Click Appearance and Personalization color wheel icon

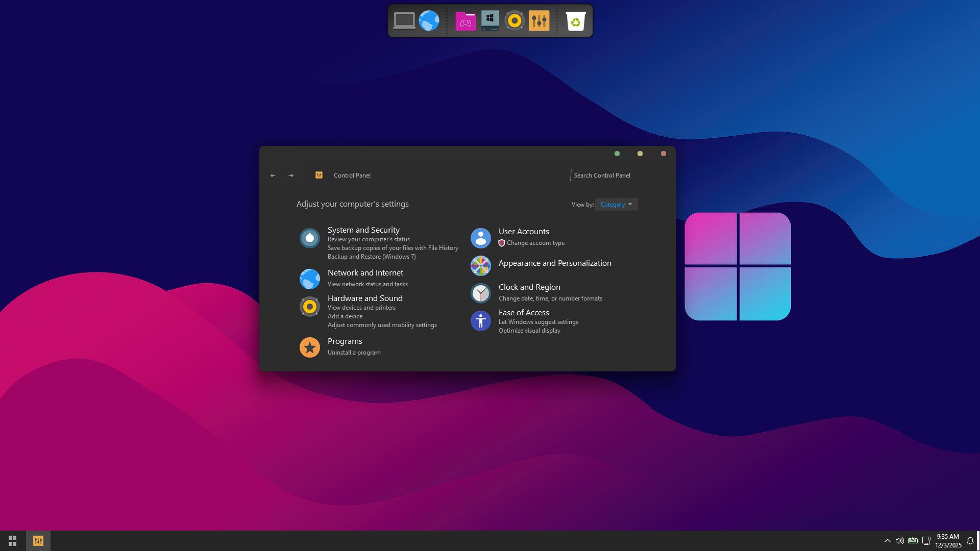480,266
